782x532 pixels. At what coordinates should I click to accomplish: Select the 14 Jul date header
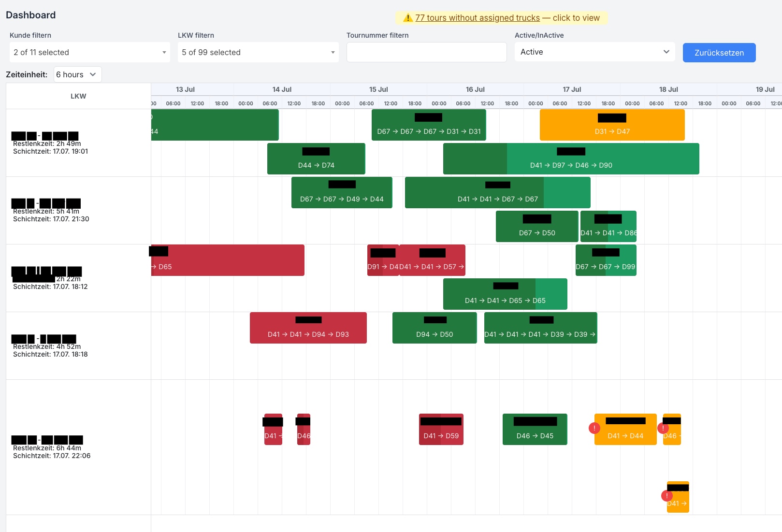pos(282,89)
